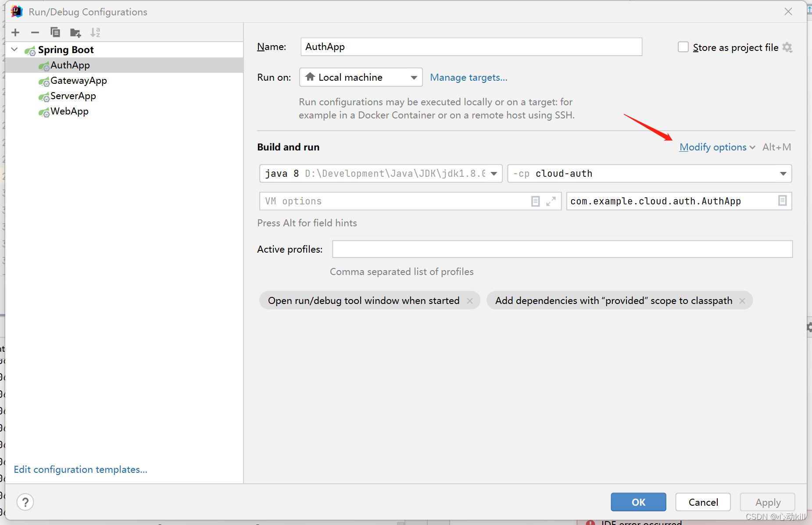The height and width of the screenshot is (525, 812).
Task: Add new configuration with plus icon
Action: click(15, 32)
